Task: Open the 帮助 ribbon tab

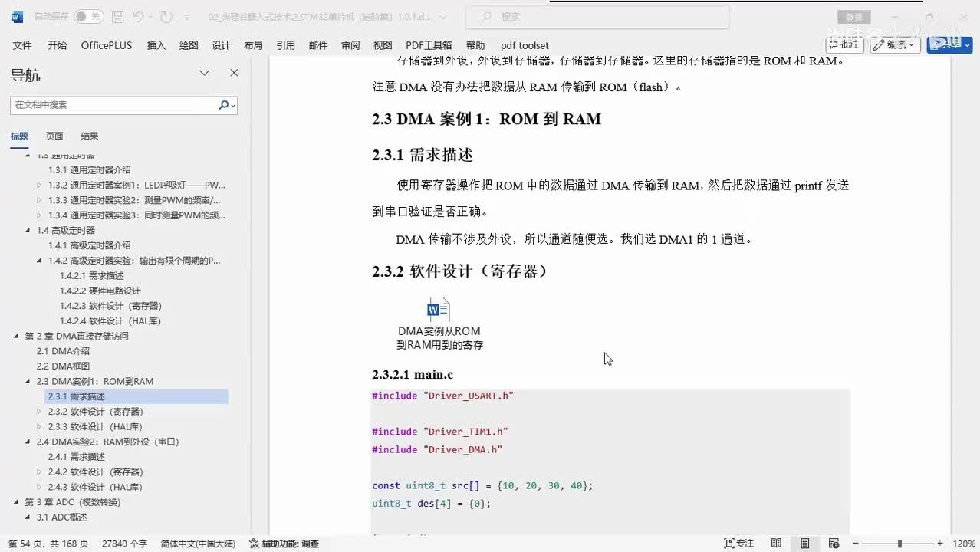Action: (x=475, y=45)
